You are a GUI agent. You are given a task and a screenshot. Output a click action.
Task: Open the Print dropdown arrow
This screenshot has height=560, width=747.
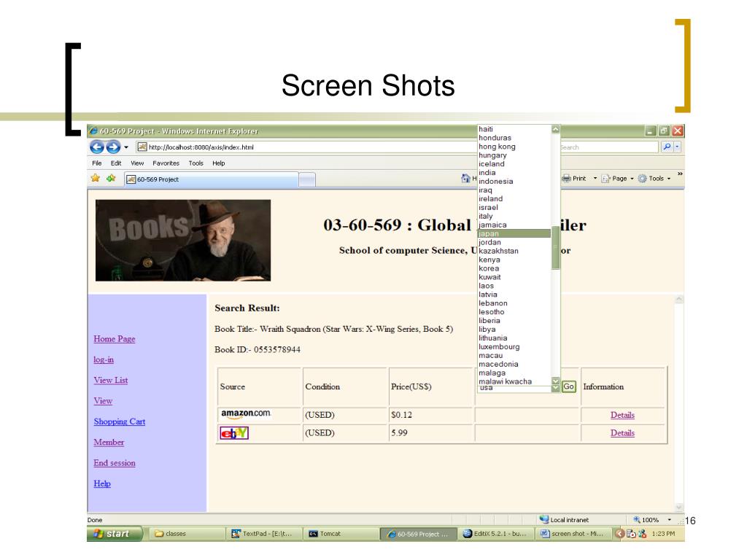click(x=595, y=178)
